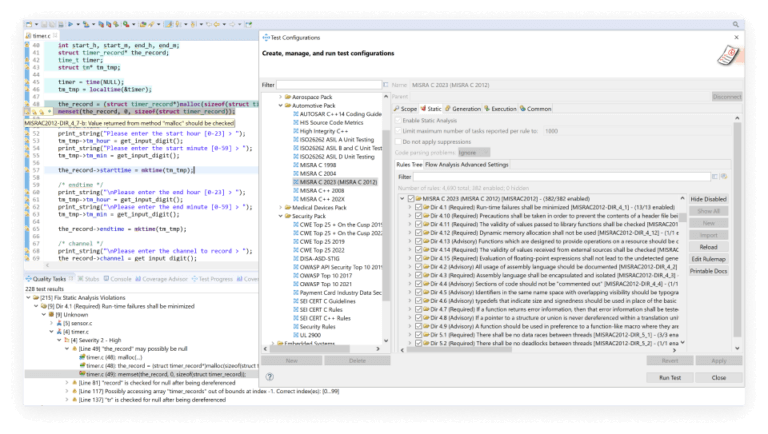768x434 pixels.
Task: Toggle the Enable Static Analysis checkbox
Action: pyautogui.click(x=398, y=120)
